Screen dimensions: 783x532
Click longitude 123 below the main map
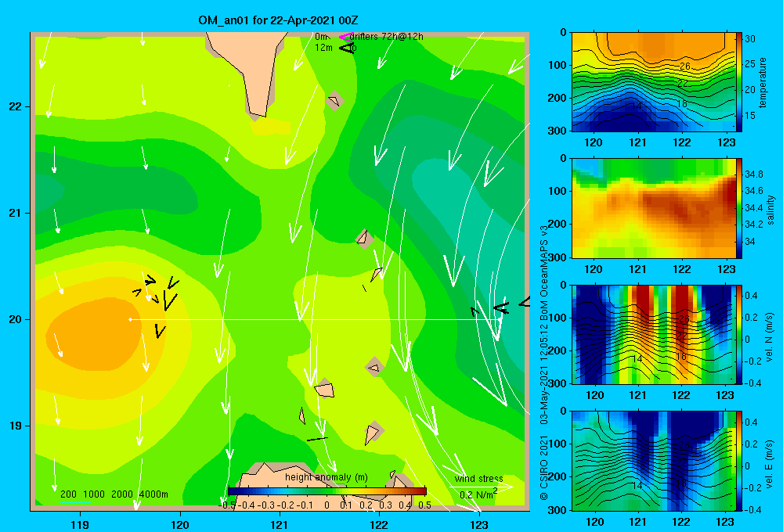(479, 525)
